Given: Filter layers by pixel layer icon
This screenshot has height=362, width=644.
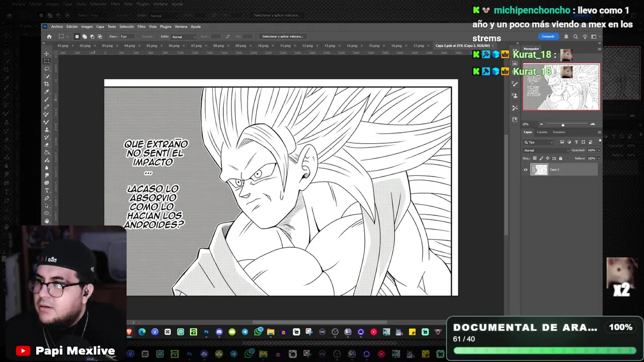Looking at the screenshot, I should (x=562, y=142).
